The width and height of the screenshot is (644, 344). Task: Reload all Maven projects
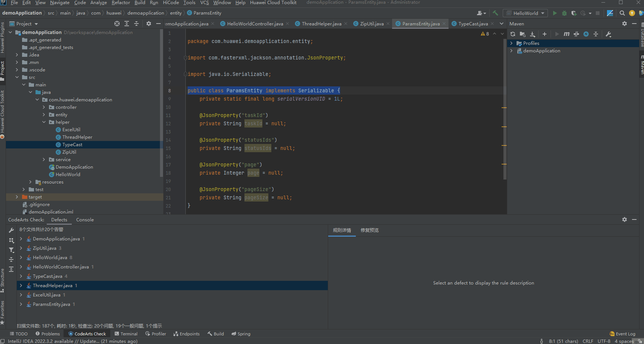point(513,34)
